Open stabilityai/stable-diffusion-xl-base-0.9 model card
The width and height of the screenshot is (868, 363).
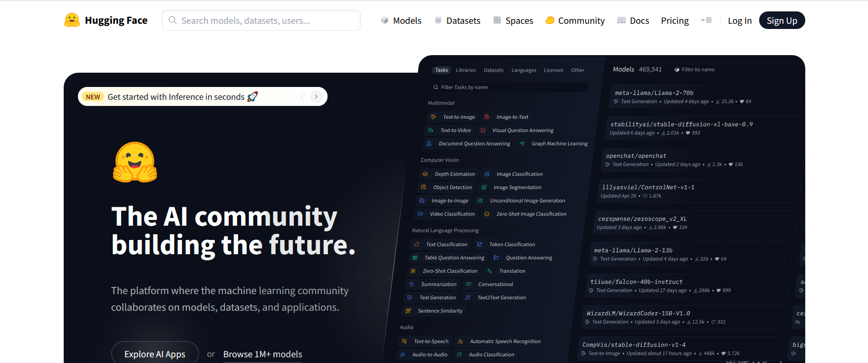click(705, 128)
